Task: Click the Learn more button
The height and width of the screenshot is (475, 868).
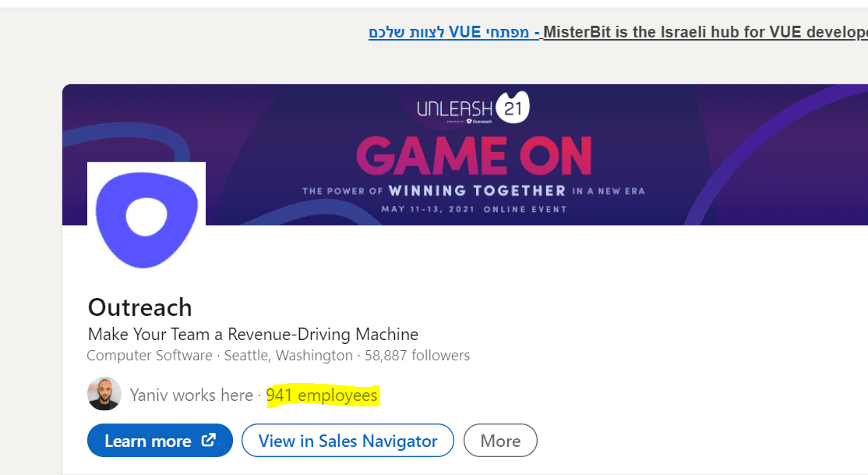Action: pyautogui.click(x=160, y=441)
